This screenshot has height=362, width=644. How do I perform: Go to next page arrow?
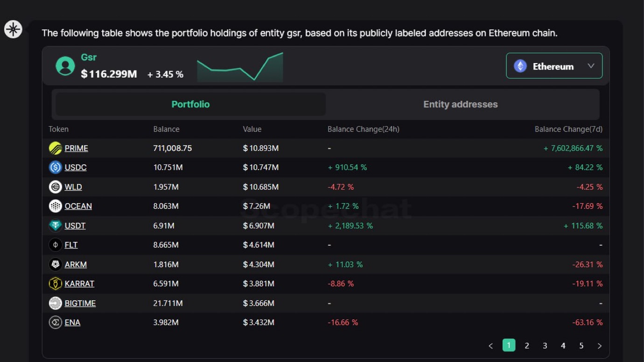600,346
